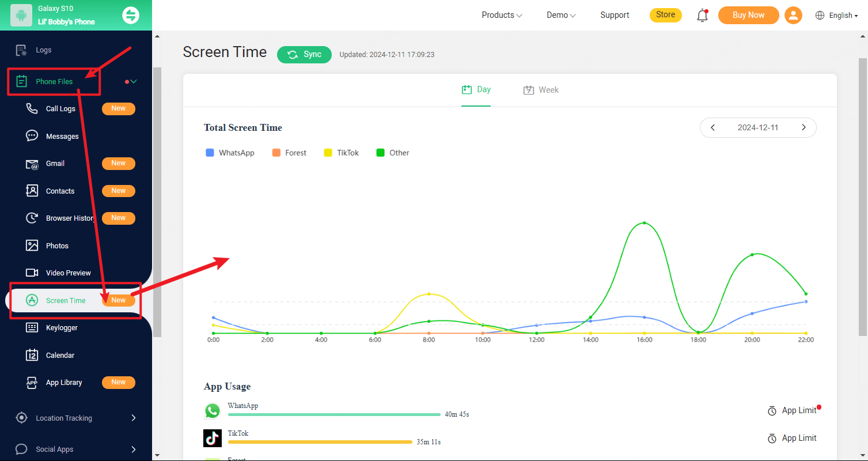This screenshot has height=461, width=868.
Task: Click the App Library New badge
Action: pos(119,382)
